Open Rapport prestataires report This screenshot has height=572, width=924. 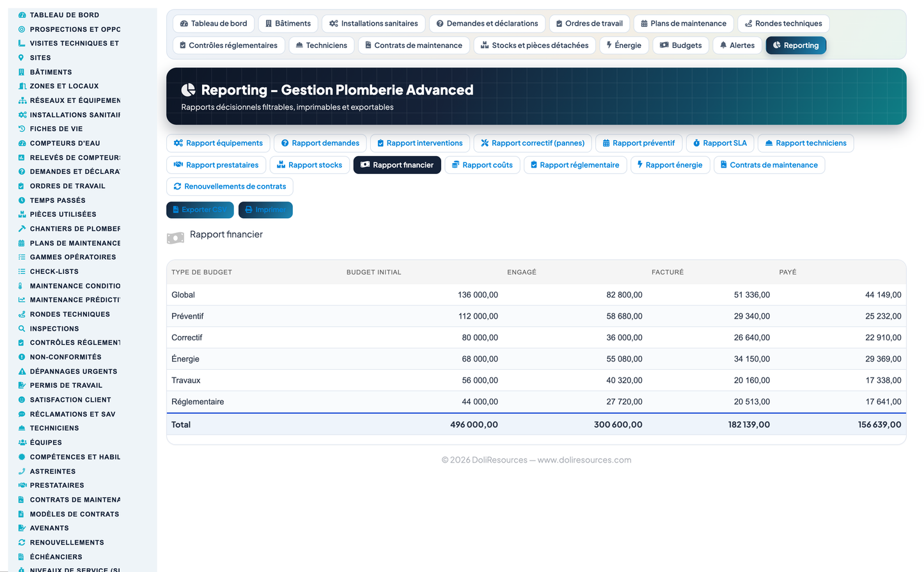click(216, 165)
